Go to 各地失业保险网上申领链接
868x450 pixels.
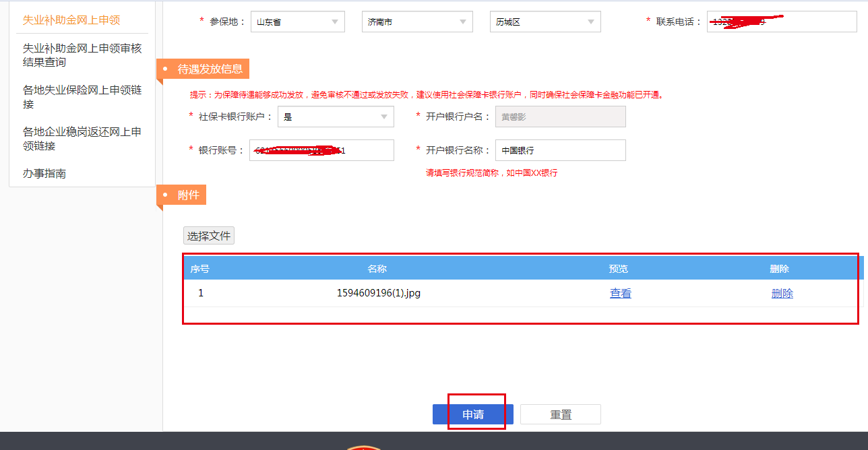click(82, 97)
